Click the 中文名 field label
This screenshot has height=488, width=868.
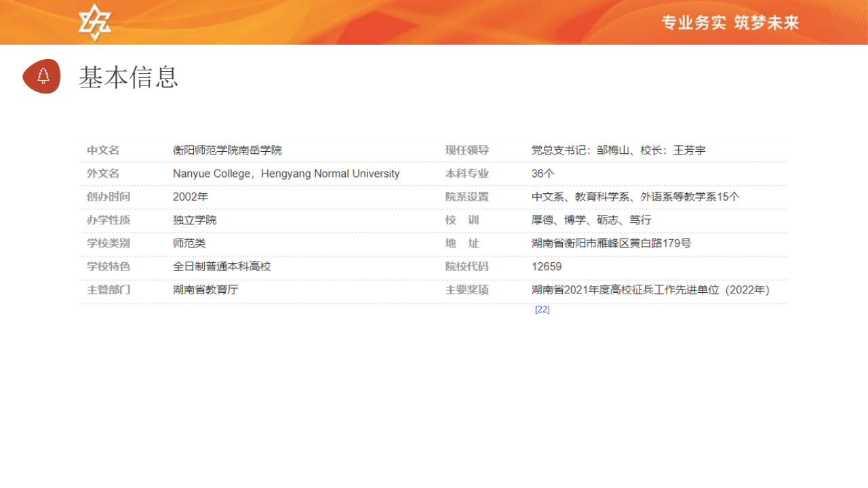pos(103,150)
